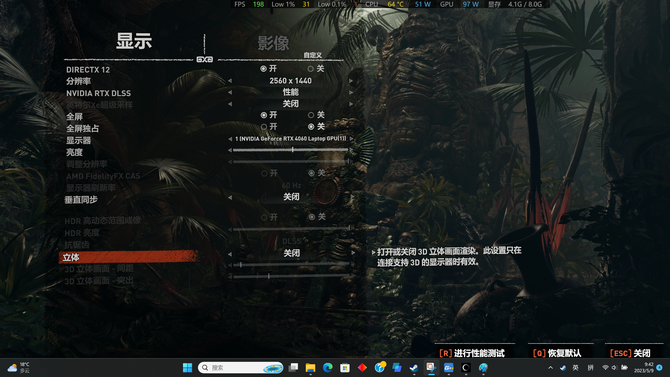The image size is (670, 377).
Task: Launch Microsoft Edge from the taskbar
Action: point(328,368)
